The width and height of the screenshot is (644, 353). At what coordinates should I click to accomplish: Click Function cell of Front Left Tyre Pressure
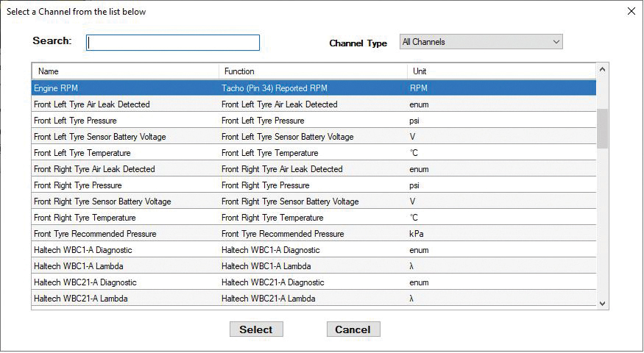pos(263,121)
